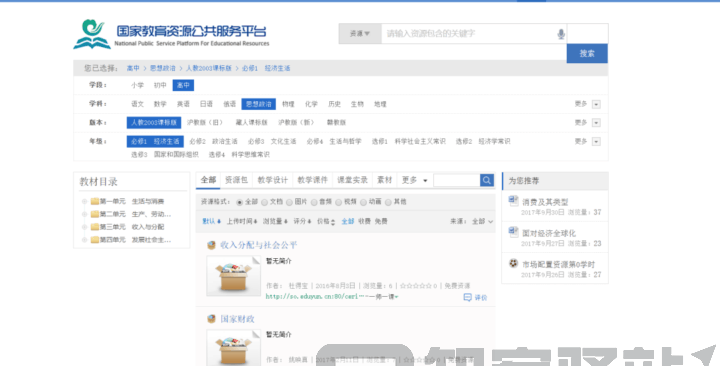Expand 更多 arrow in the 版本 row
Viewport: 720px width, 366px height.
tap(596, 123)
